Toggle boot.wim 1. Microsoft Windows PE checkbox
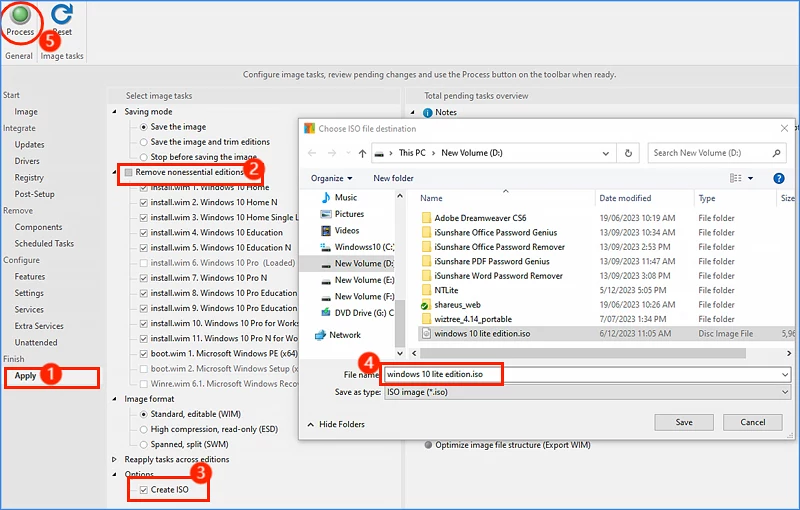 click(143, 353)
